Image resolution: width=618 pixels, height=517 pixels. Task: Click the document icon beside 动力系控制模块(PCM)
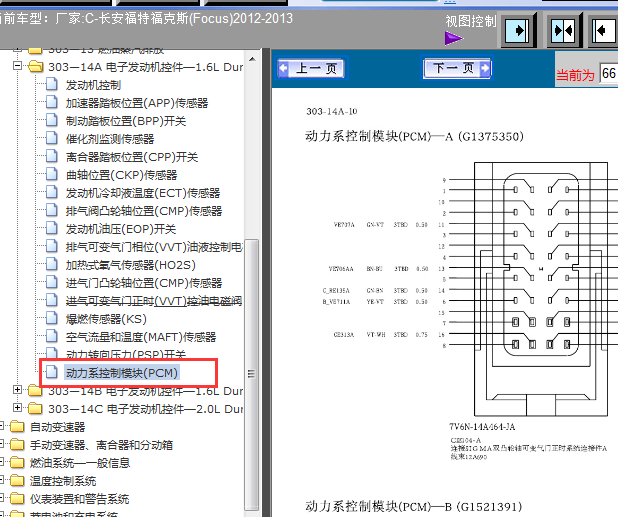pos(52,372)
